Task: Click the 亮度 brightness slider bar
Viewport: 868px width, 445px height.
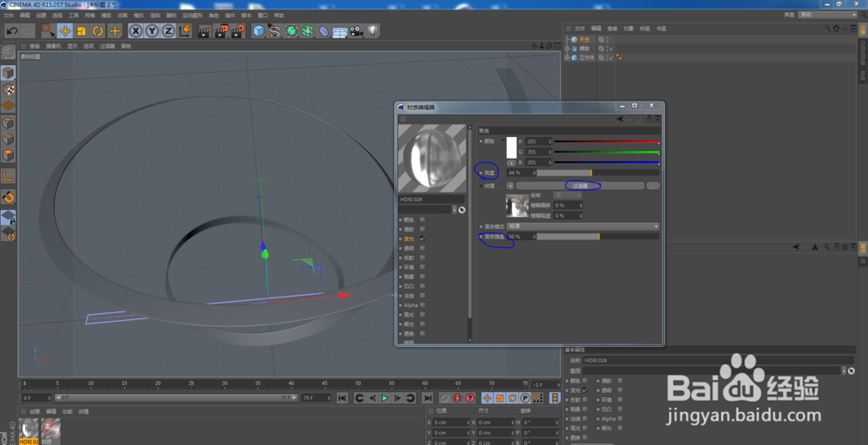Action: click(x=598, y=173)
